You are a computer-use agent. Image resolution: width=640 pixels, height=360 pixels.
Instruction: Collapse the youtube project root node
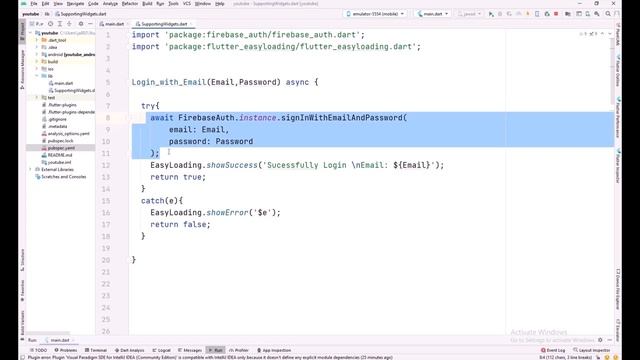pyautogui.click(x=31, y=33)
